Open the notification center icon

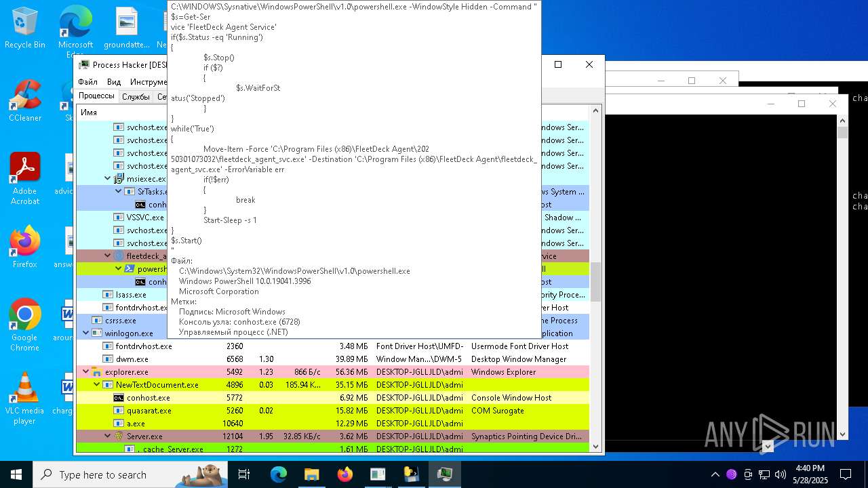point(846,474)
